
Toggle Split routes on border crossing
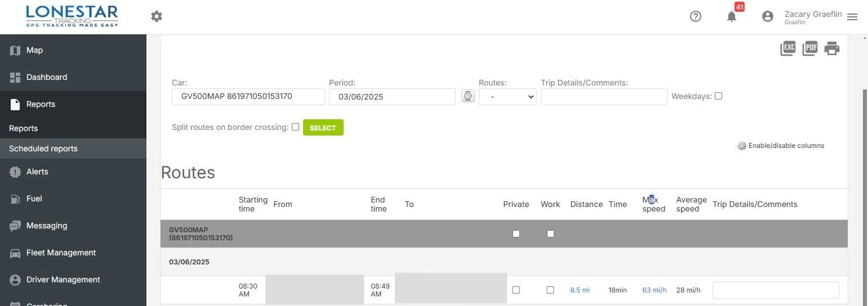295,127
